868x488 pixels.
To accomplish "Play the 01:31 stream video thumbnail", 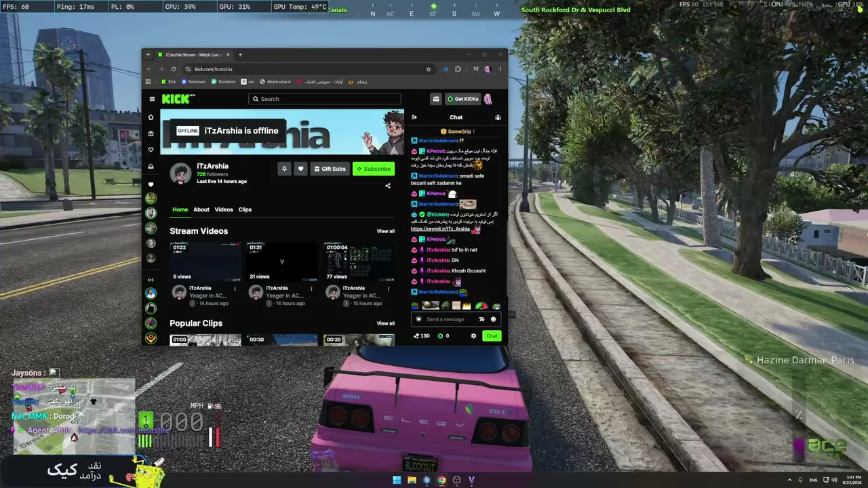I will tap(281, 262).
